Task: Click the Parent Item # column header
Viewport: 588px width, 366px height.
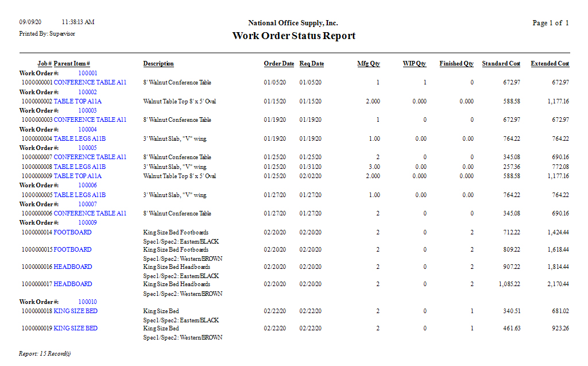Action: (72, 64)
